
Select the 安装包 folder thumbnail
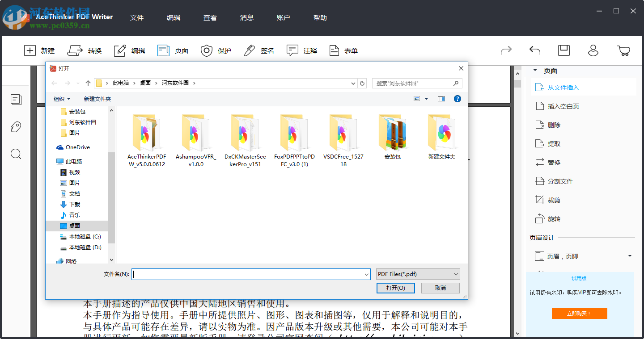392,134
